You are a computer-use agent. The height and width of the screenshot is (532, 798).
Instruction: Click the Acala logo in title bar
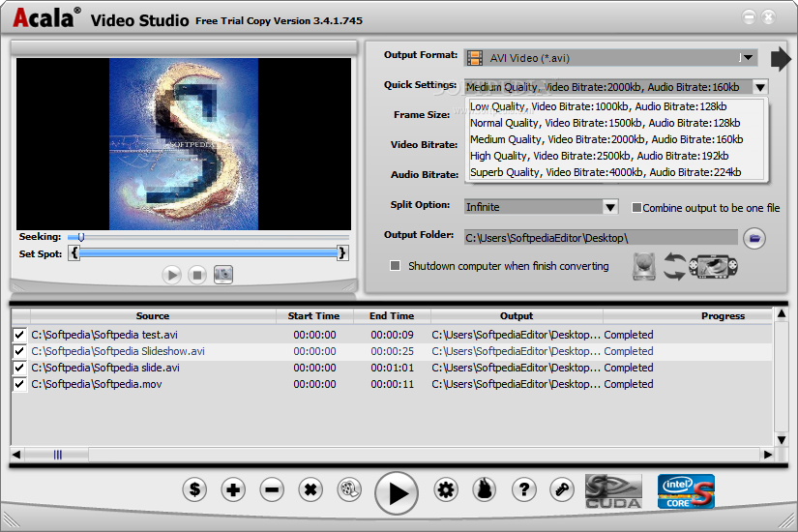pos(46,17)
